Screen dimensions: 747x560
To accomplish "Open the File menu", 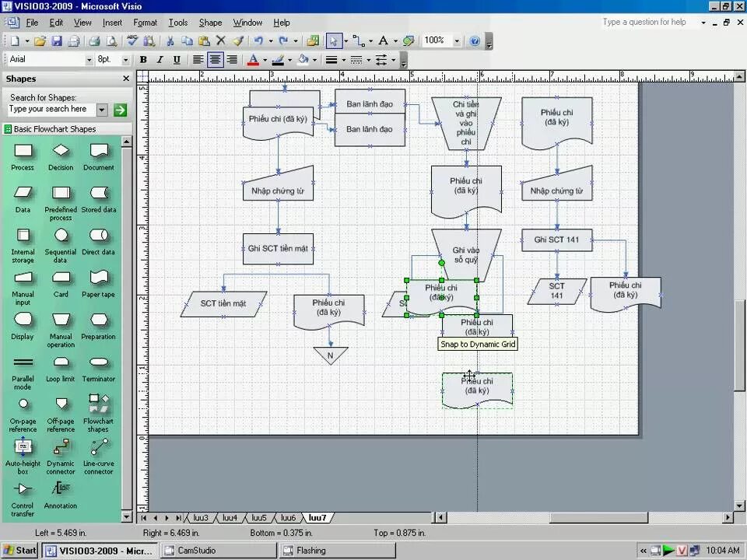I will pos(32,23).
